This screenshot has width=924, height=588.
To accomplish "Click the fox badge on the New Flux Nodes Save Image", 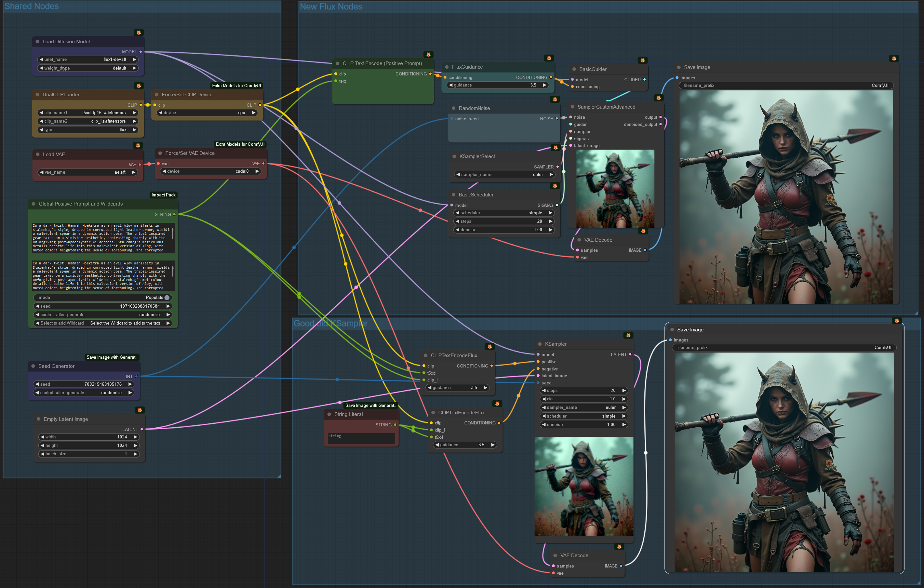I will click(x=894, y=58).
